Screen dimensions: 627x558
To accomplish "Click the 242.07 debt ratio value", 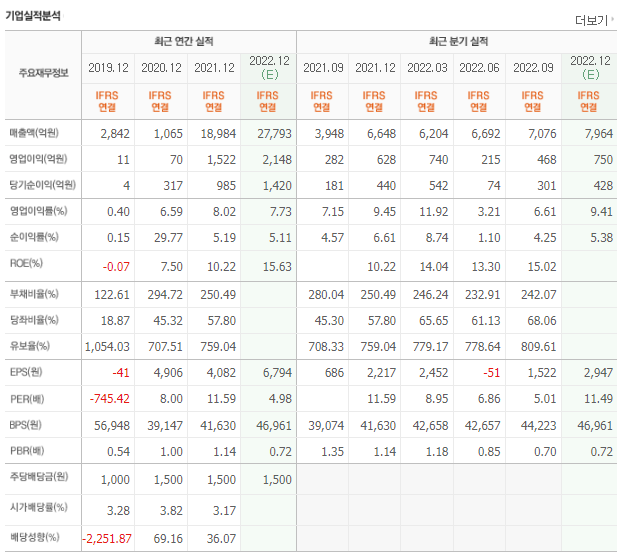I will [x=539, y=295].
